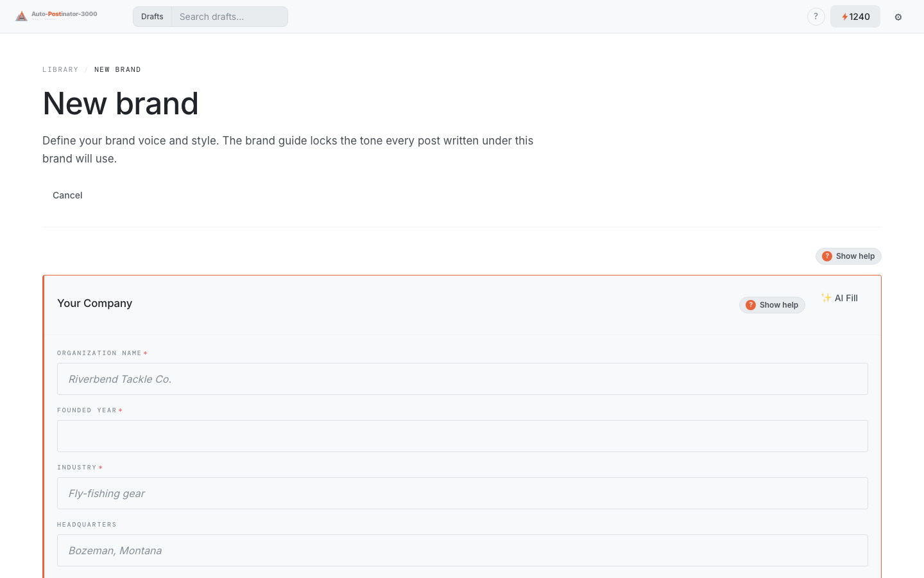This screenshot has width=924, height=578.
Task: Click the Auto-Postinator-3000 brand name text
Action: point(64,13)
